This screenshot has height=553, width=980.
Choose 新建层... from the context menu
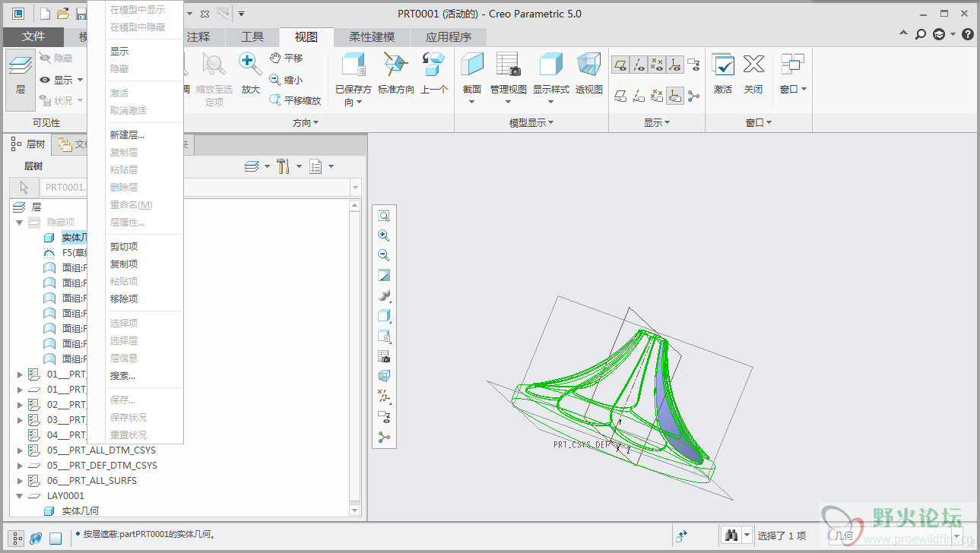pyautogui.click(x=127, y=134)
